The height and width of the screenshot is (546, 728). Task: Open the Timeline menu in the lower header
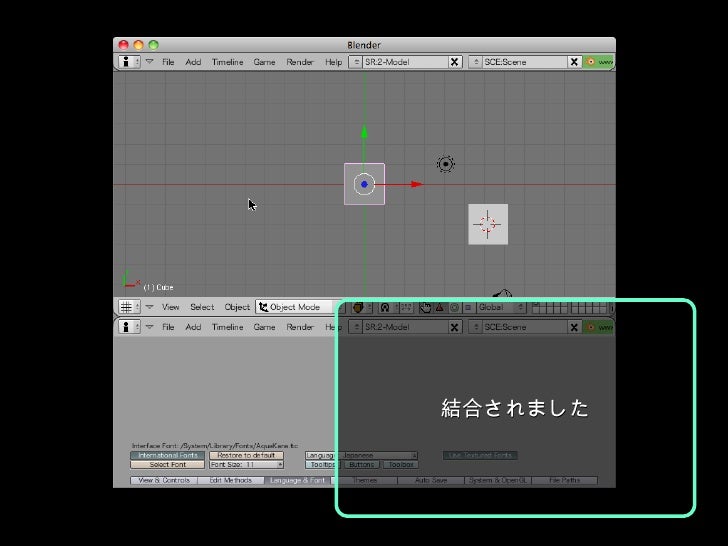pyautogui.click(x=228, y=327)
